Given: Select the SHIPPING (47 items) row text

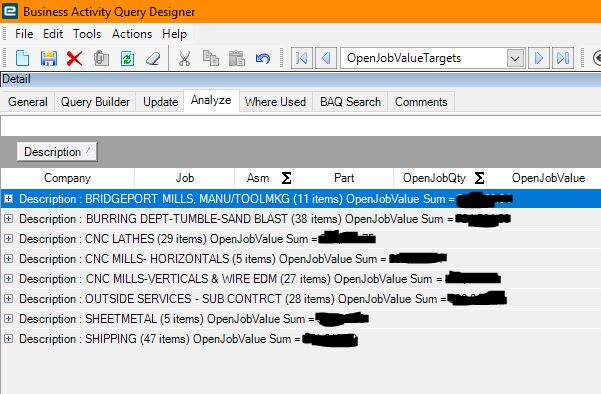Looking at the screenshot, I should [159, 338].
